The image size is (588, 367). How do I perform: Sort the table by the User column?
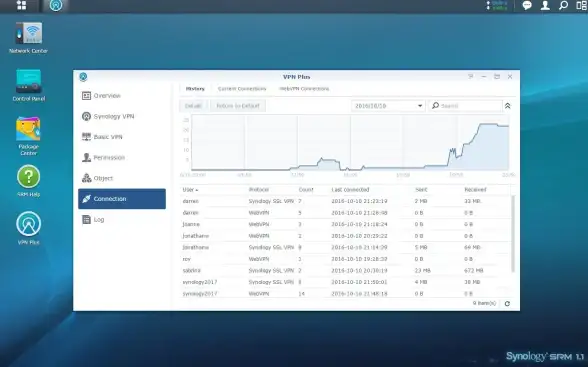190,190
